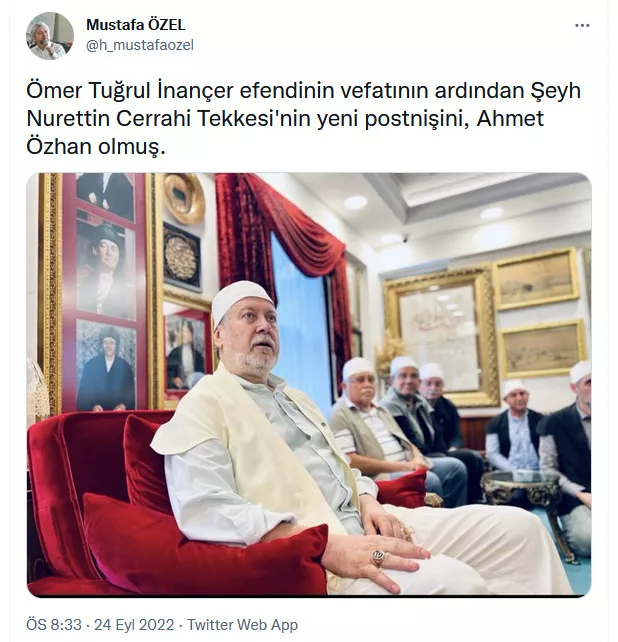Click the Twitter Web App source link
Viewport: 618px width, 642px height.
pos(242,625)
